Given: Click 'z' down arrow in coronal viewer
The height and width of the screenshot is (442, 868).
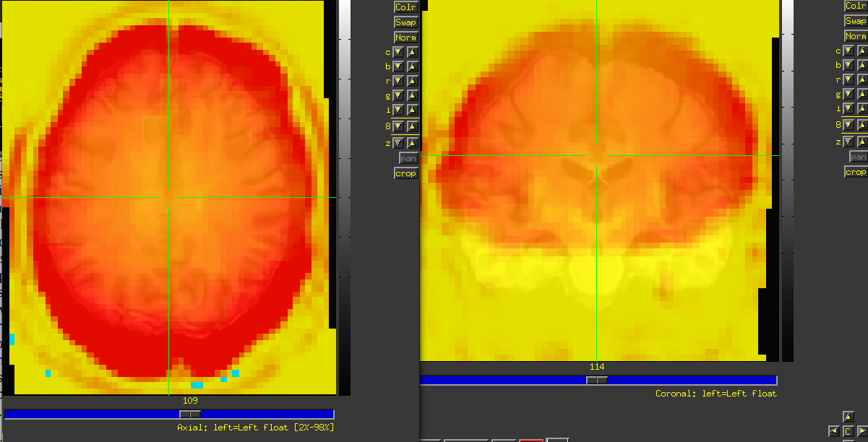Looking at the screenshot, I should (848, 142).
